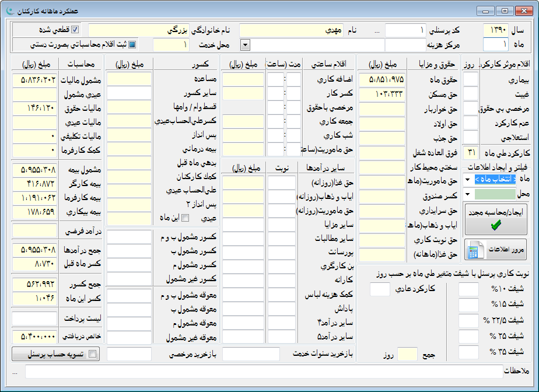Click the شيفت ۱۰% input box
The image size is (539, 392).
468,289
